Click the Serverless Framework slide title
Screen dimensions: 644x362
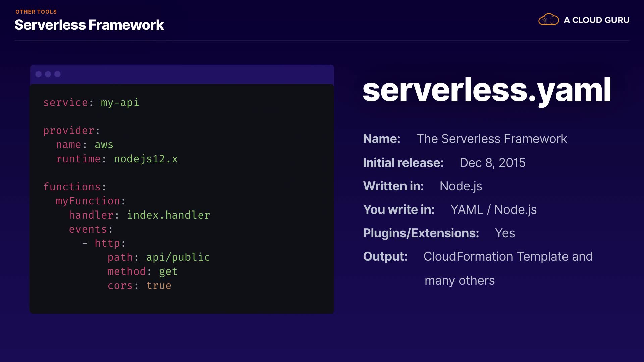(x=89, y=25)
